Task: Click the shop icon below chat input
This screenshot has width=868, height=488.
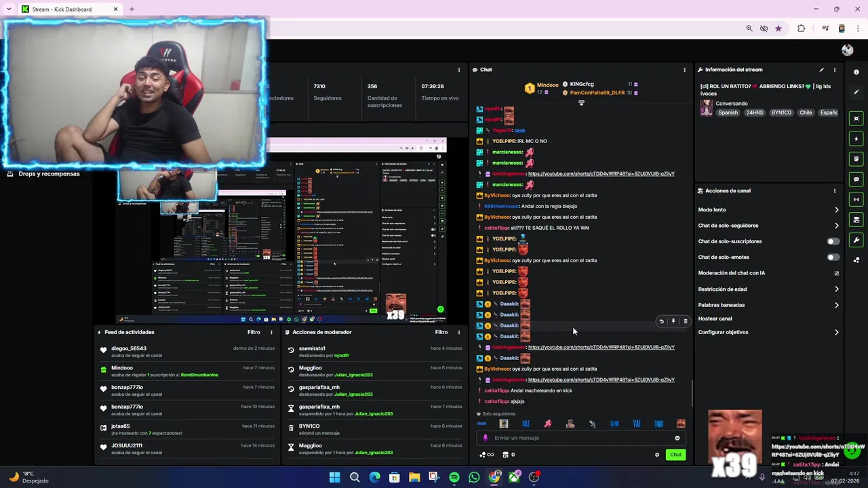Action: [505, 455]
